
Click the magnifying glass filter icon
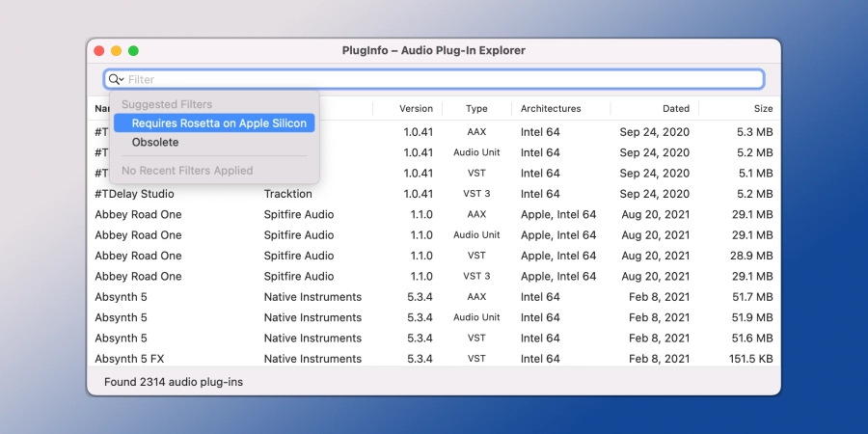(116, 79)
